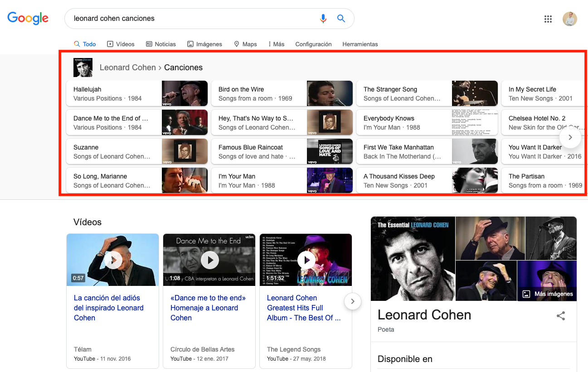The image size is (588, 372).
Task: Open The Essential Leonard Cohen image
Action: click(413, 259)
